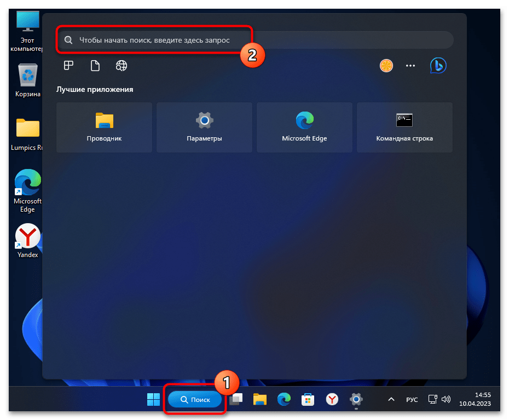Click the Windows Start button

[154, 399]
